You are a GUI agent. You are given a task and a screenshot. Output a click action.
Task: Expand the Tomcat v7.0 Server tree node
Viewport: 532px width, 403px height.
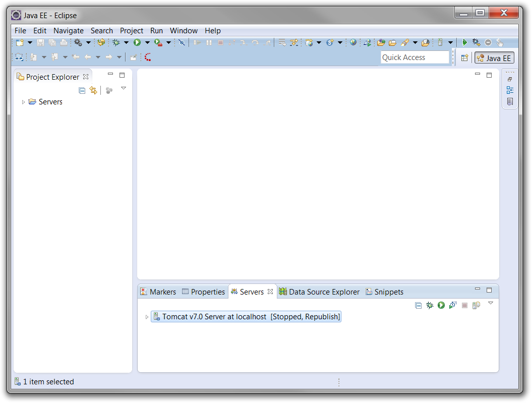click(x=147, y=317)
